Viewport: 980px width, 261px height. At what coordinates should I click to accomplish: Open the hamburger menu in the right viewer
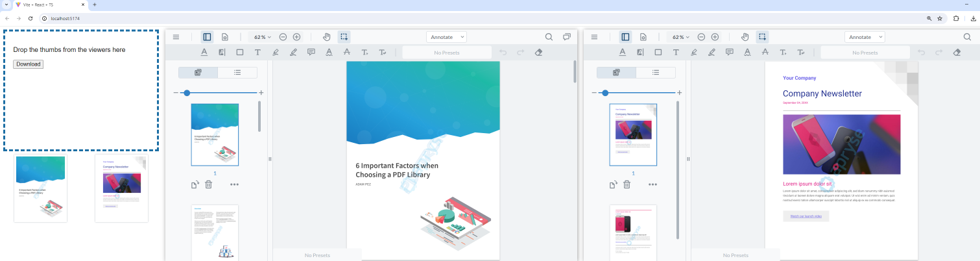(x=594, y=37)
